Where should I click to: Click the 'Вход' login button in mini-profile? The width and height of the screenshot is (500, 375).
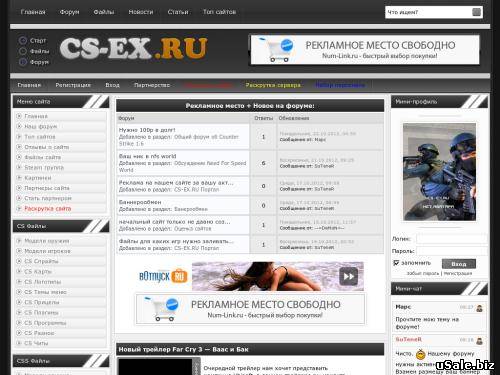click(459, 264)
